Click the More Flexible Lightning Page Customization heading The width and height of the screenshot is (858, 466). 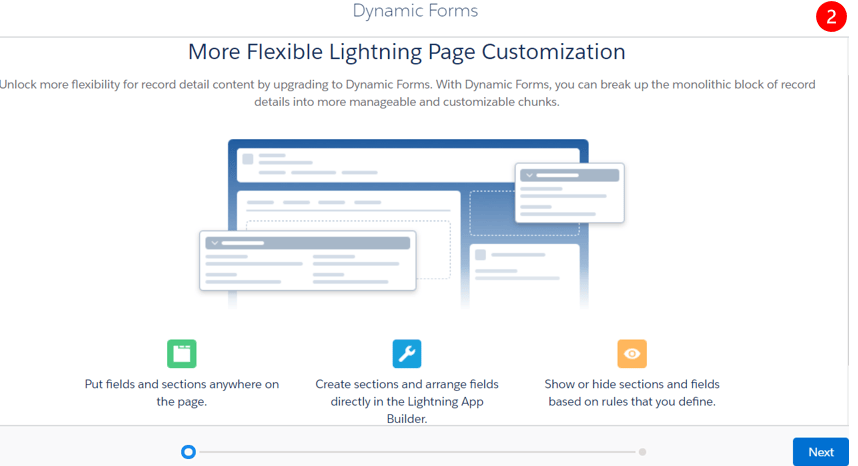pyautogui.click(x=407, y=52)
